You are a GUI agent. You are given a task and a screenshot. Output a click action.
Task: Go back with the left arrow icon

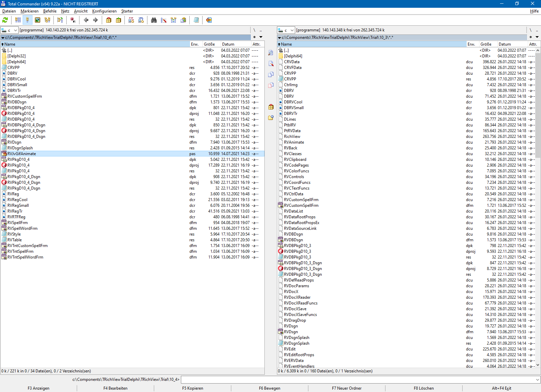click(86, 20)
